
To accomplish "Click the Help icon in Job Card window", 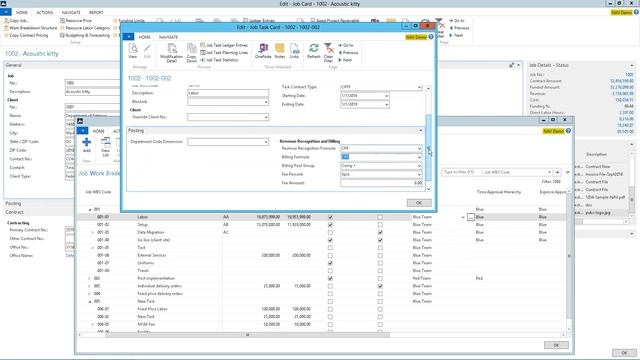I will pos(636,12).
